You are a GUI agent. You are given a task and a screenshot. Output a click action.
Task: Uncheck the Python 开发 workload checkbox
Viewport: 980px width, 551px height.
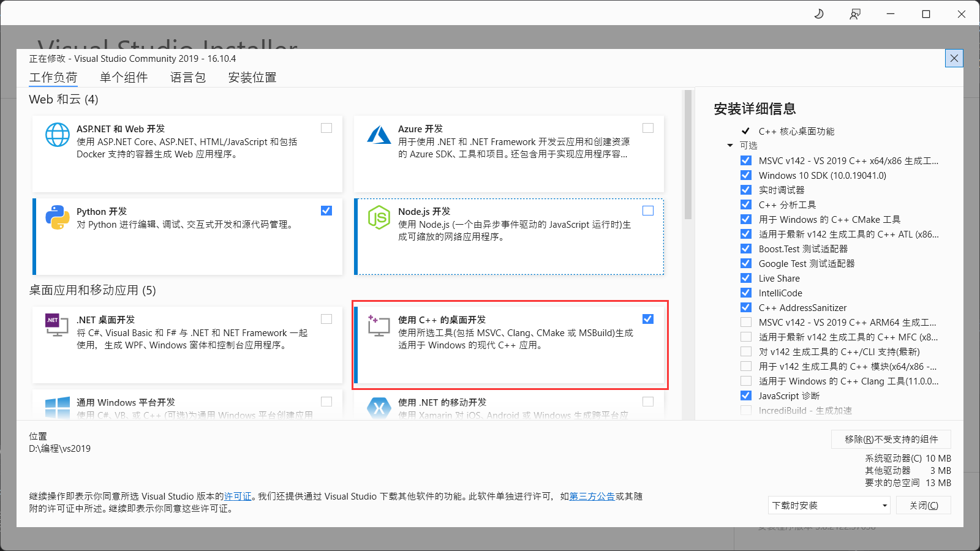point(326,211)
